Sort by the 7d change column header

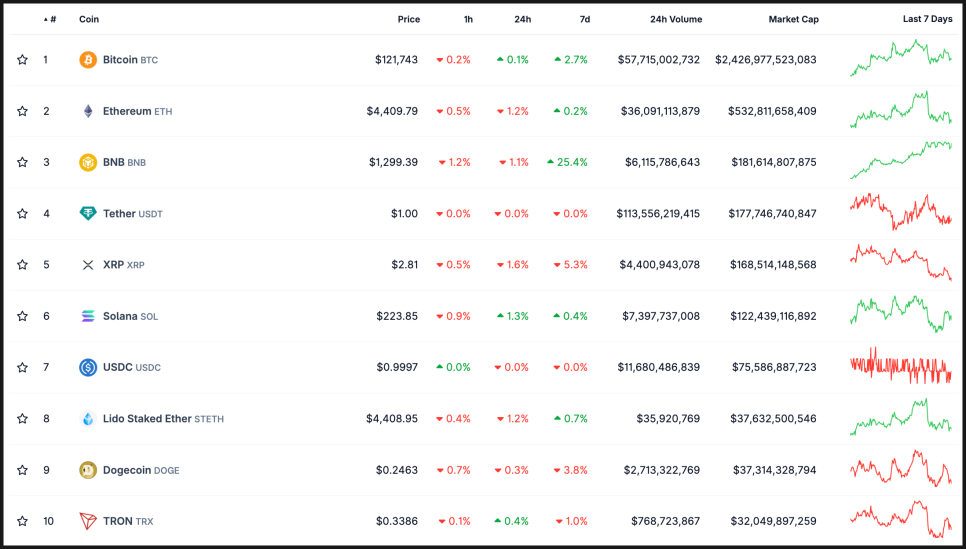(584, 19)
